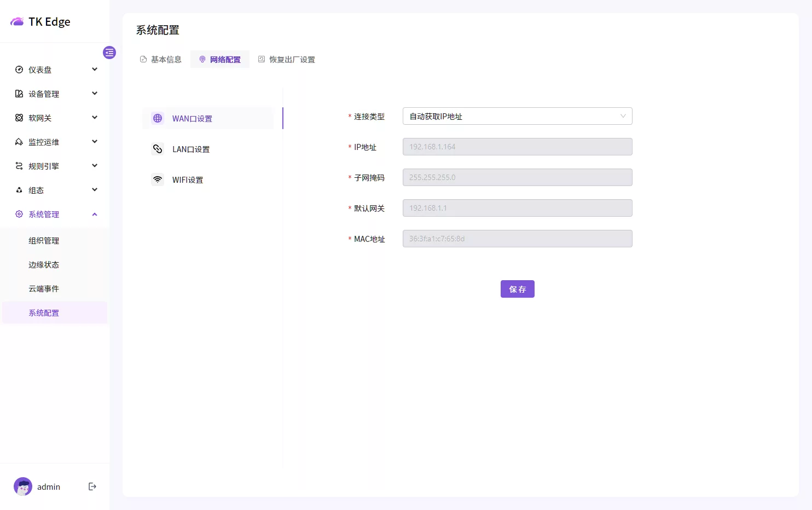The image size is (812, 510).
Task: Open the 边缘状态 page
Action: (x=44, y=264)
